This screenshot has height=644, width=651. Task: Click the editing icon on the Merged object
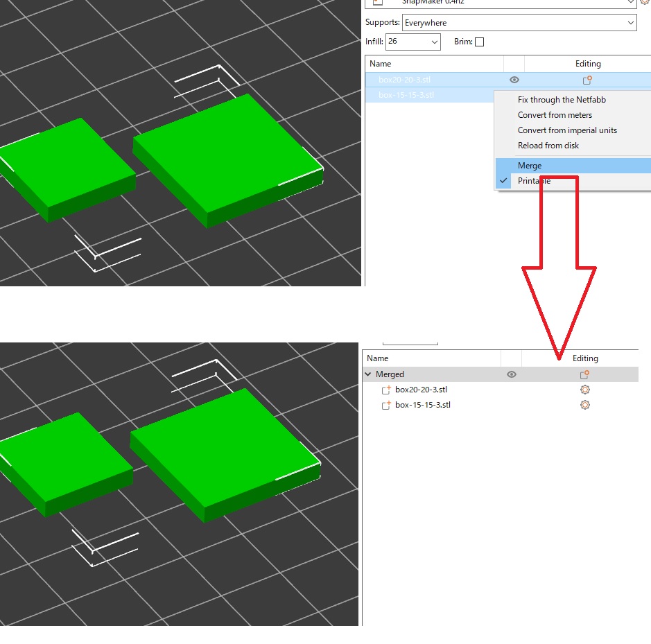click(x=584, y=374)
